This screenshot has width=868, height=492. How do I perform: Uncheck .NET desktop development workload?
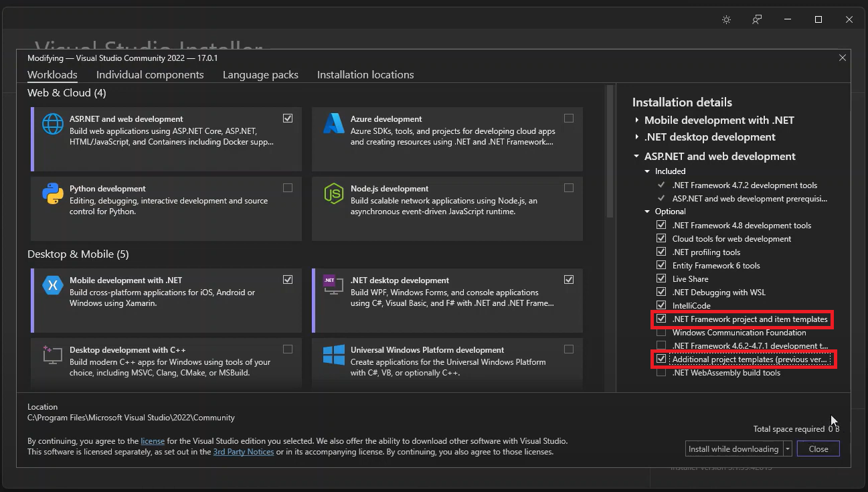pos(569,280)
